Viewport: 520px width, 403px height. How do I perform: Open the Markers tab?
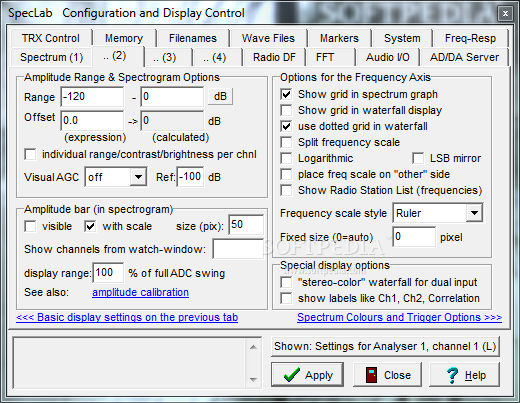339,38
